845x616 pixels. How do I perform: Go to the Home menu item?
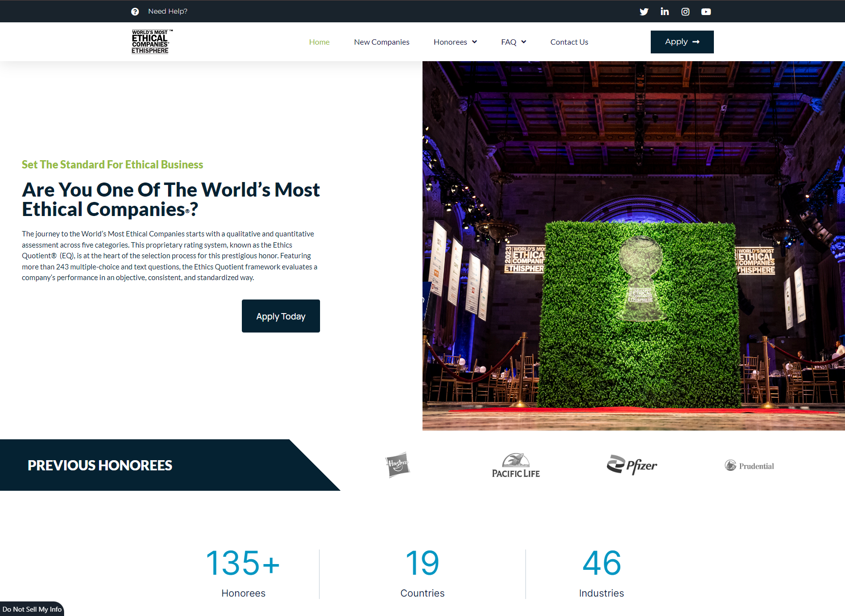319,42
